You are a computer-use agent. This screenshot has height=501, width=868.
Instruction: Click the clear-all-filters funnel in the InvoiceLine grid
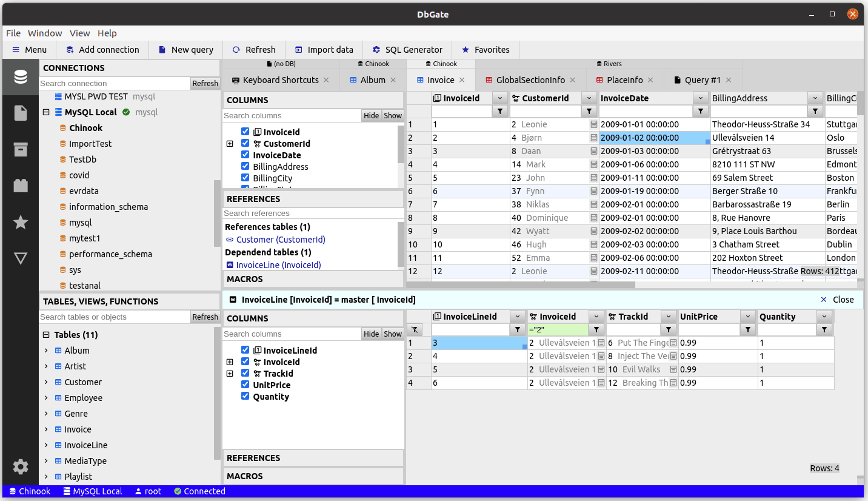click(x=415, y=329)
